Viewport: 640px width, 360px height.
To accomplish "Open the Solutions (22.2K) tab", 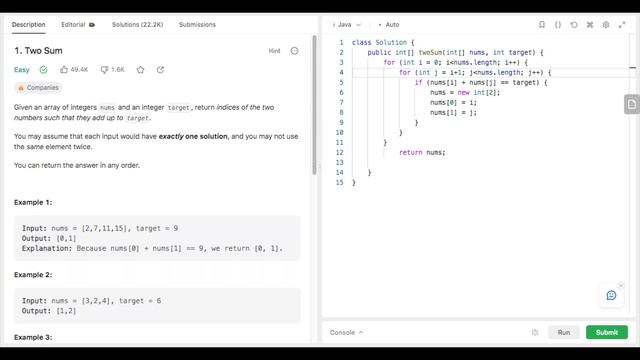I will [138, 24].
